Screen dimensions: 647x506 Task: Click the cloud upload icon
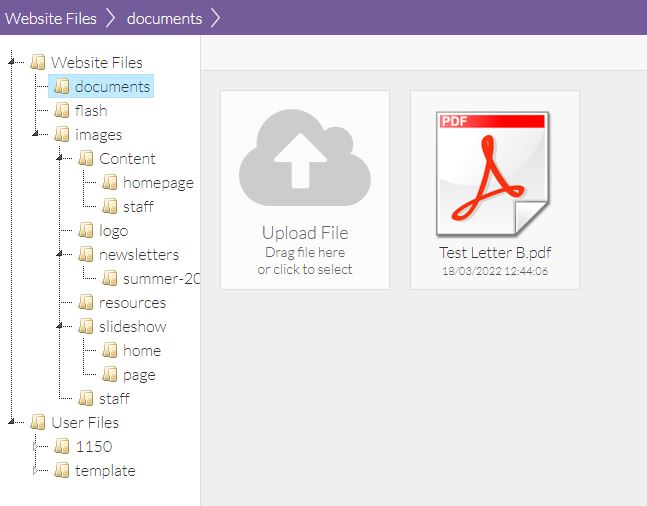pos(305,158)
